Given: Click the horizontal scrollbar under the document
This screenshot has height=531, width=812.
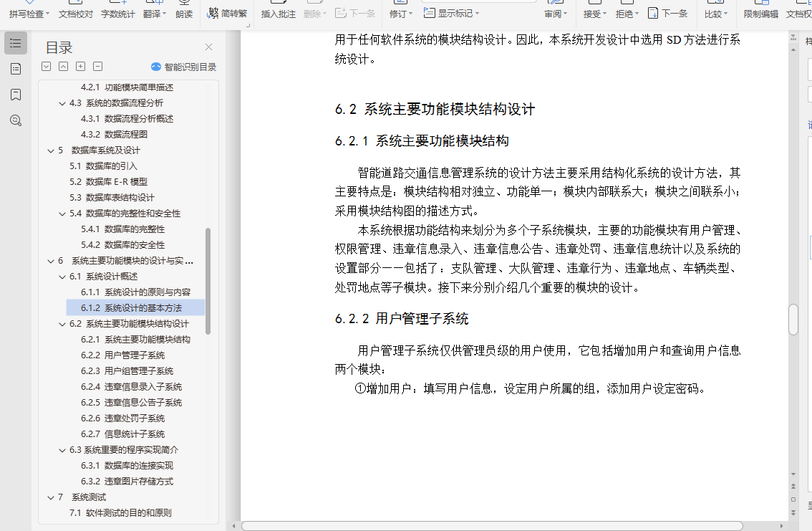Looking at the screenshot, I should point(492,526).
